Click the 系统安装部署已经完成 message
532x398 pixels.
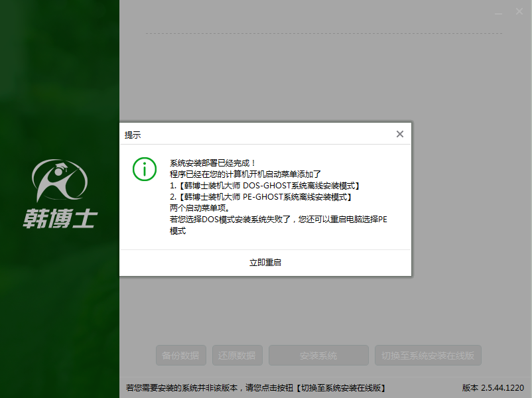pyautogui.click(x=213, y=163)
